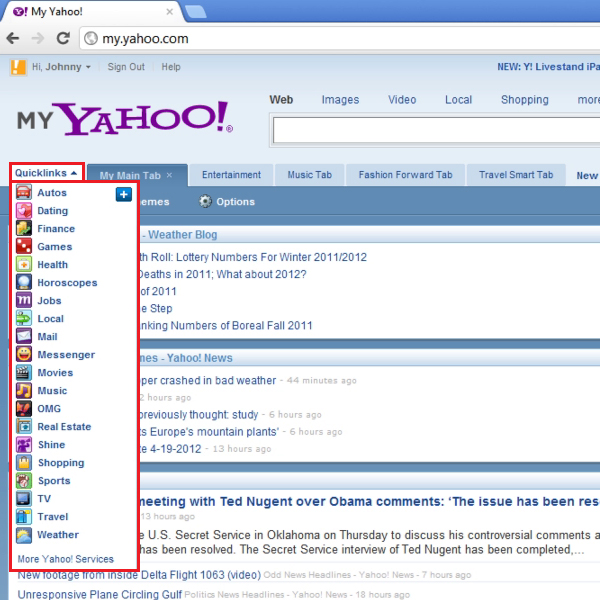600x600 pixels.
Task: Select Images search category
Action: [340, 100]
